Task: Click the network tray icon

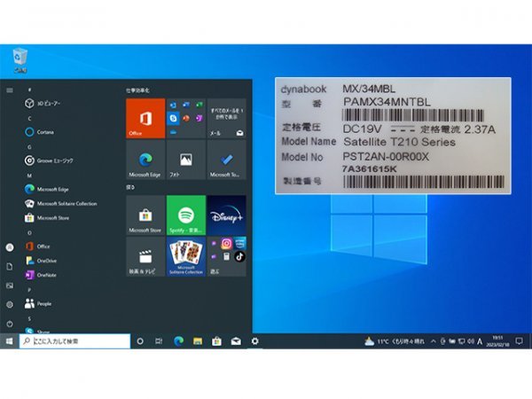Action: [x=461, y=341]
